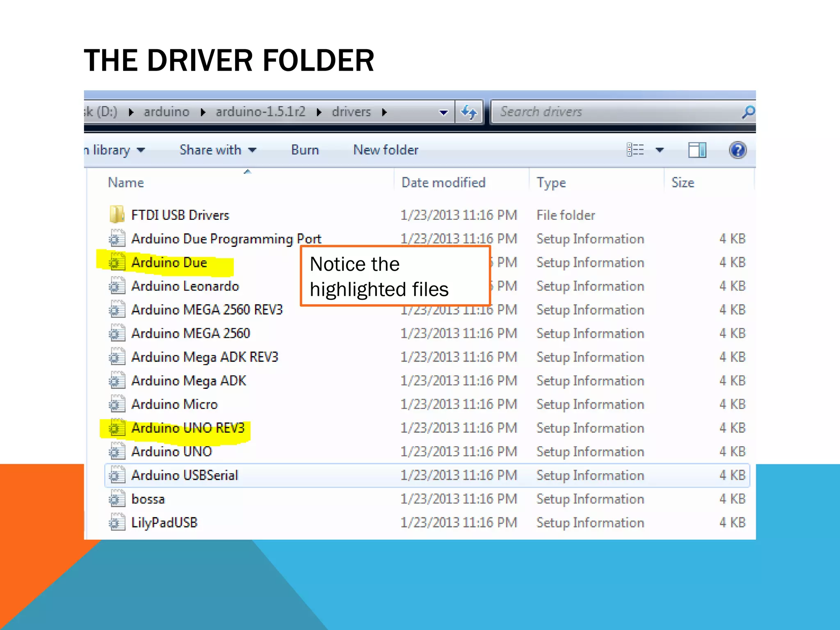
Task: Toggle the preview pane icon
Action: 697,150
